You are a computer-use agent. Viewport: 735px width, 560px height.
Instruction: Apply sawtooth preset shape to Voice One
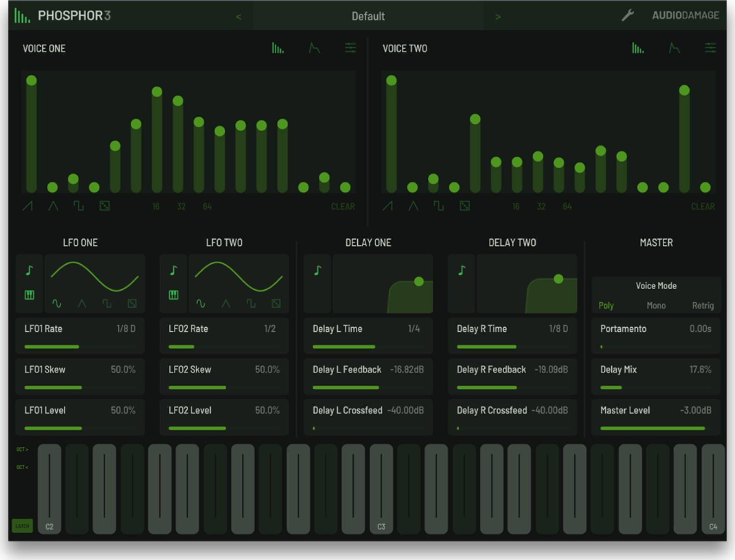[x=28, y=206]
